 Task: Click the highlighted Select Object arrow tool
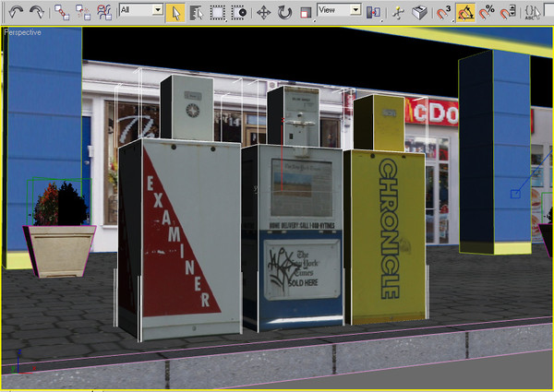click(x=175, y=13)
